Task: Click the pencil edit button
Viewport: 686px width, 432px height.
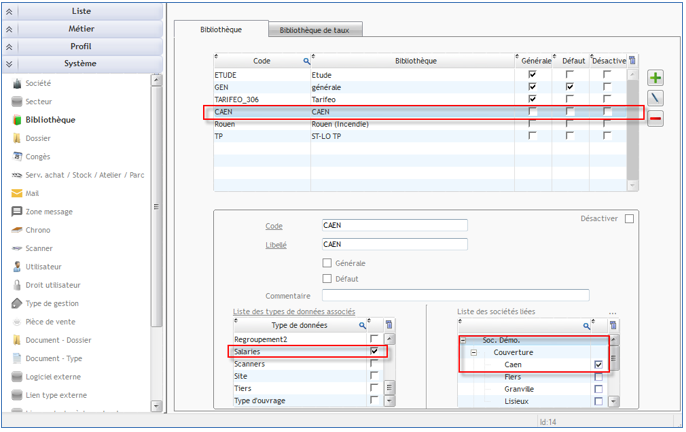Action: point(655,98)
